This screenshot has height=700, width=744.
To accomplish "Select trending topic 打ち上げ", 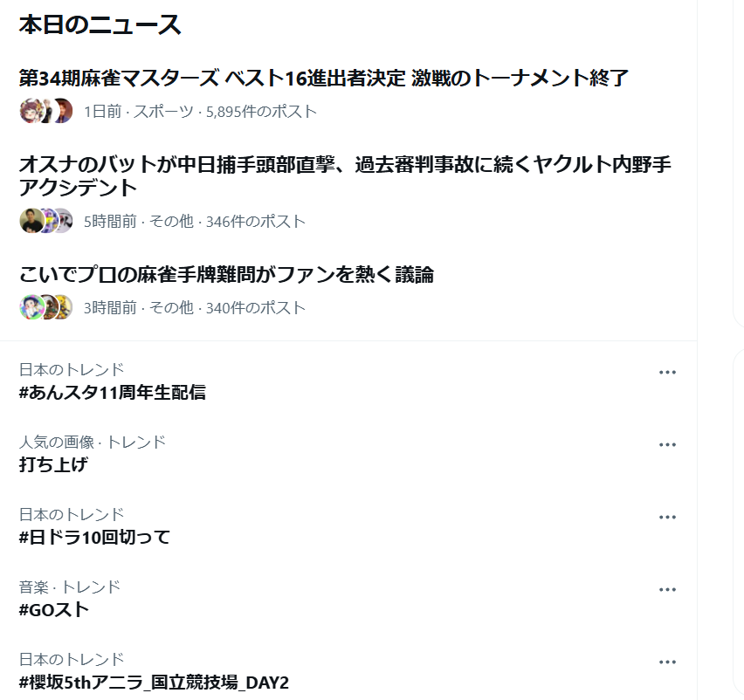I will pos(53,464).
